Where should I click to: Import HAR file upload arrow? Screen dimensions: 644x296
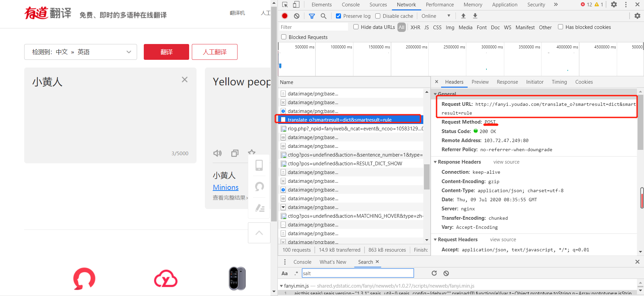tap(463, 16)
